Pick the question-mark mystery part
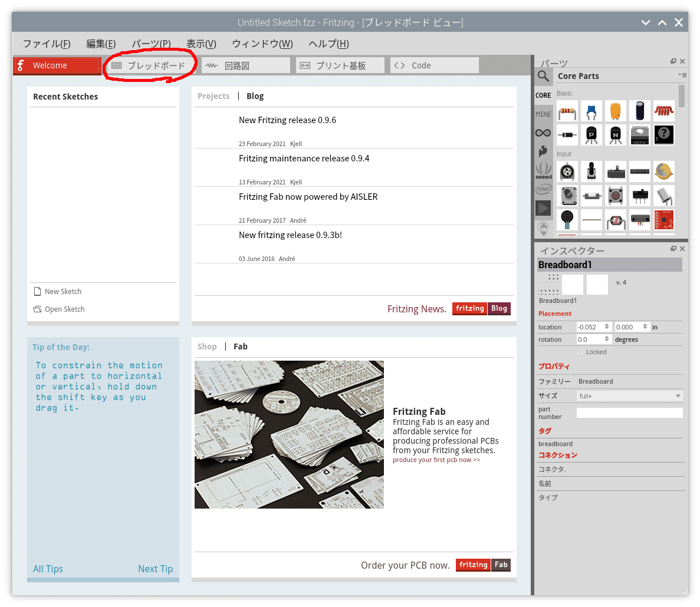 [x=664, y=135]
